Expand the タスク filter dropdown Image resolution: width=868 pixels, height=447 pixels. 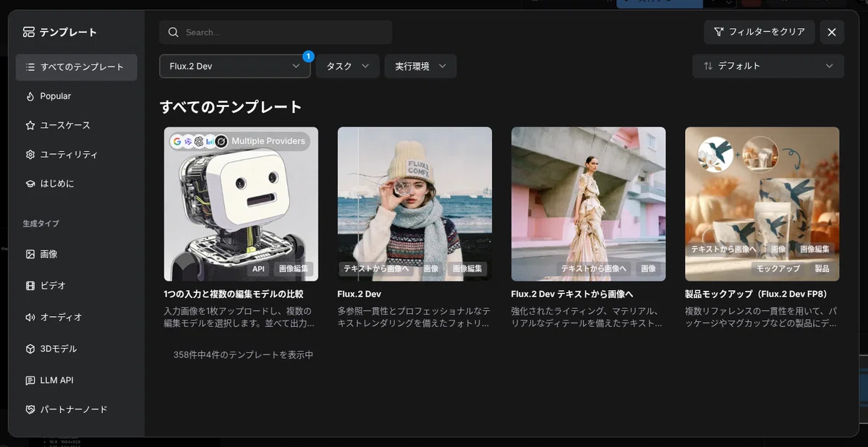tap(347, 66)
